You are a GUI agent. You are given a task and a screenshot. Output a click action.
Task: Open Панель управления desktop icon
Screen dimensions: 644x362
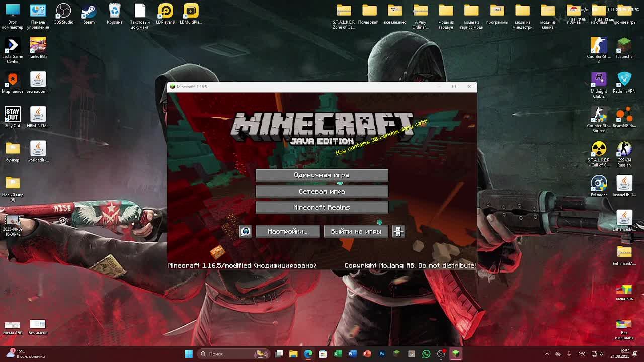coord(38,16)
